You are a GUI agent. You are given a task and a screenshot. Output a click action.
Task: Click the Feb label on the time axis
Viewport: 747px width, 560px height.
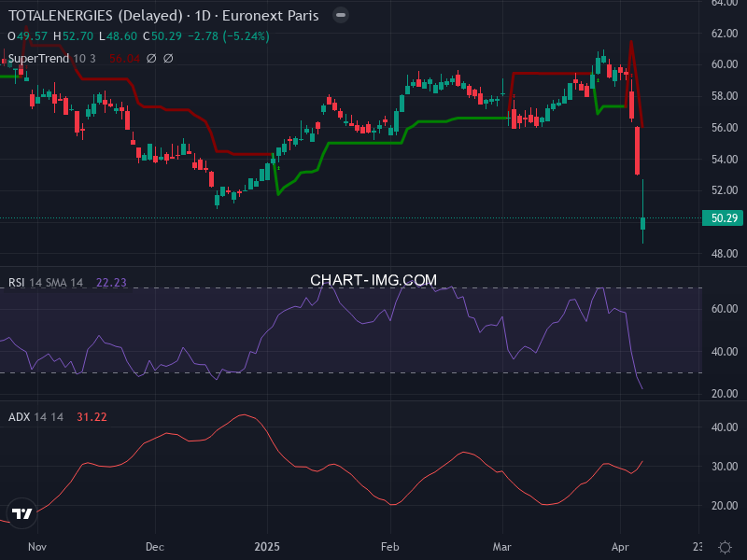(389, 547)
